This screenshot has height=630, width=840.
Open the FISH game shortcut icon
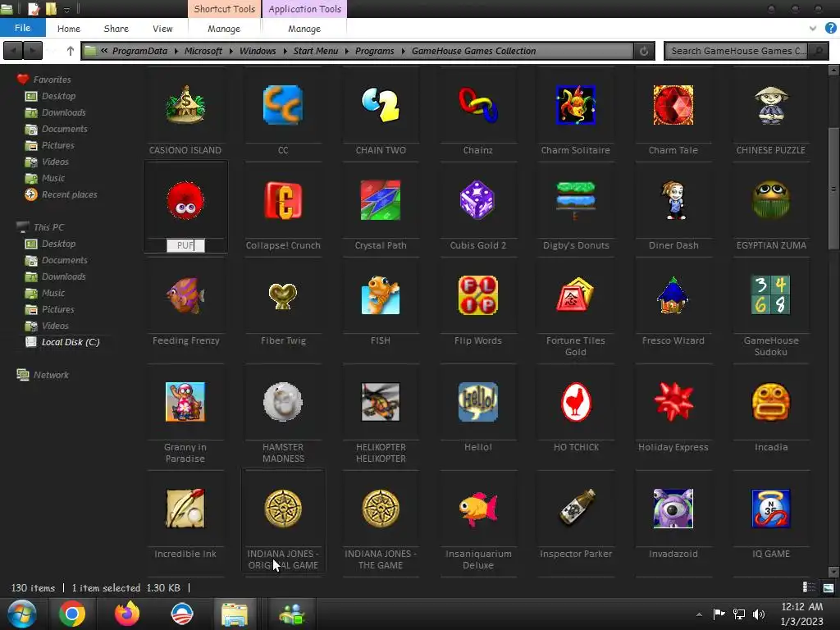[x=381, y=295]
